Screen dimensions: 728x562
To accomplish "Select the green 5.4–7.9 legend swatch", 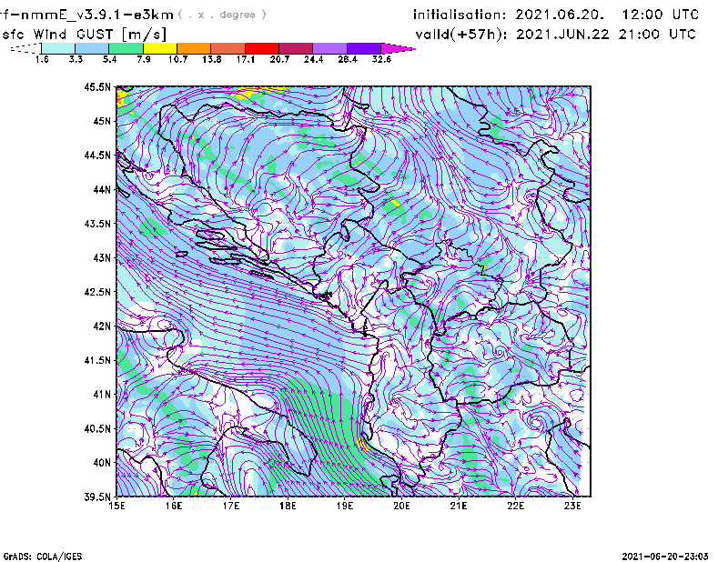I will click(x=126, y=48).
